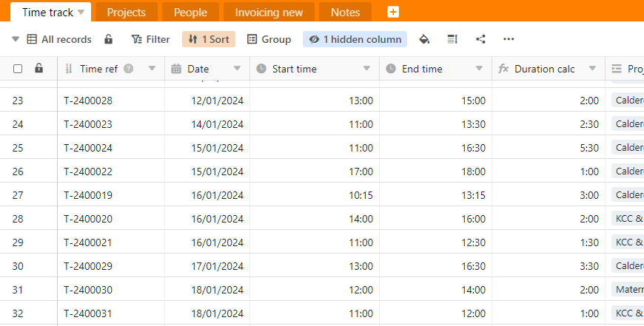Click the 17:00 start time in row 26
This screenshot has width=644, height=326.
(315, 172)
